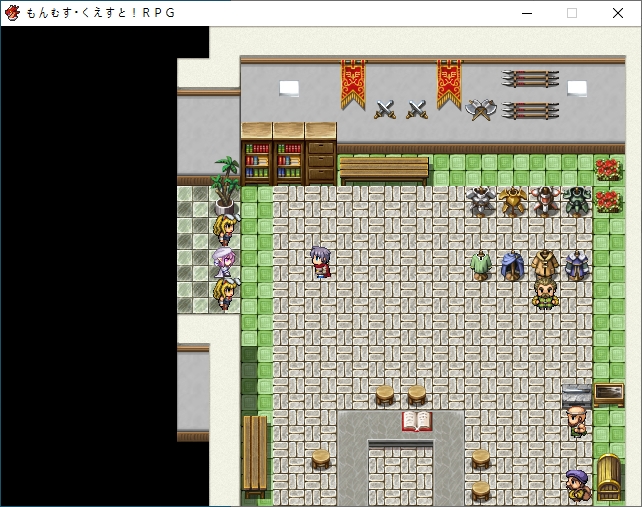Click the left crossed swords wall decoration
This screenshot has height=507, width=642.
point(385,109)
